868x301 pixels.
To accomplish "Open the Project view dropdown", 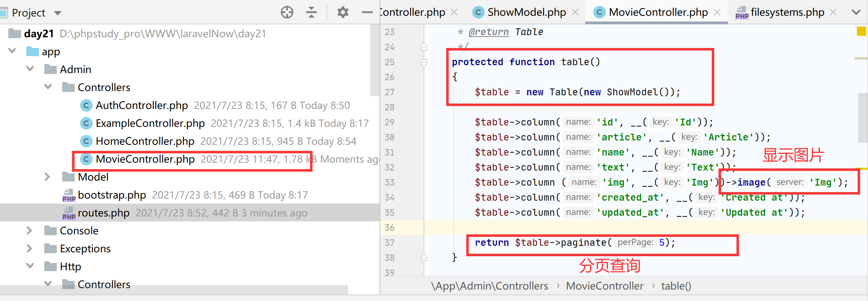I will [x=57, y=13].
